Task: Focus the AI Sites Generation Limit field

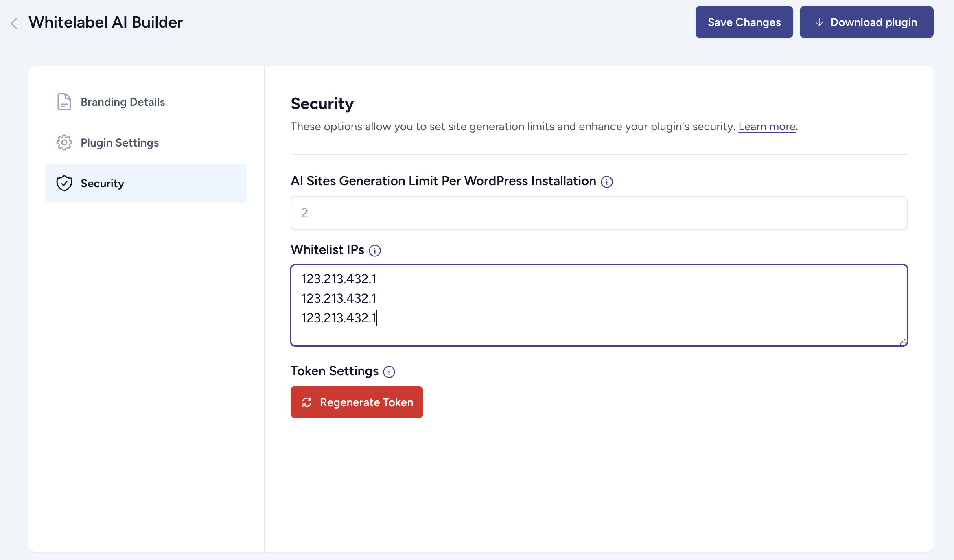Action: 599,213
